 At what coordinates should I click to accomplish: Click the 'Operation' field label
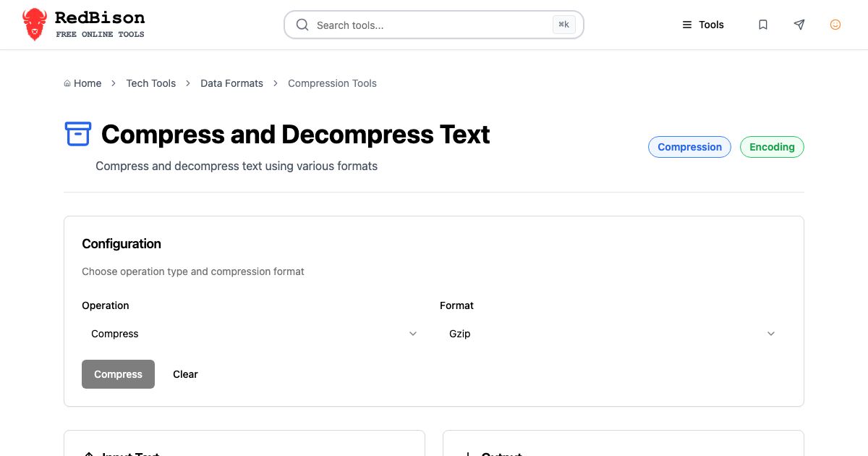[106, 305]
